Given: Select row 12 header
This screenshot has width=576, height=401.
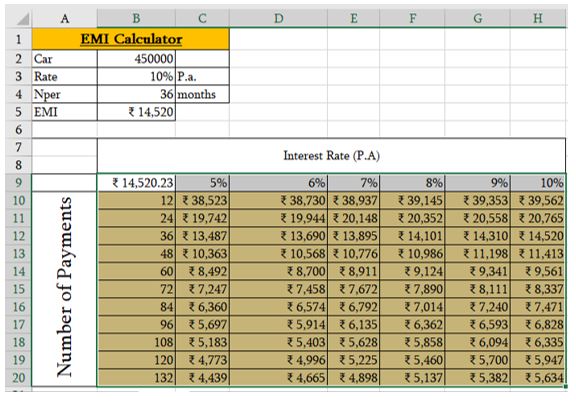Looking at the screenshot, I should (x=18, y=236).
